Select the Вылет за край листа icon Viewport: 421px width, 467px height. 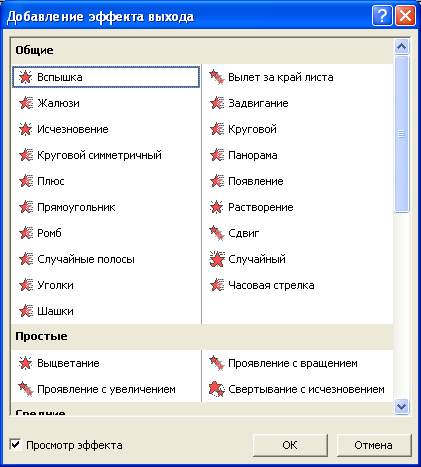217,77
